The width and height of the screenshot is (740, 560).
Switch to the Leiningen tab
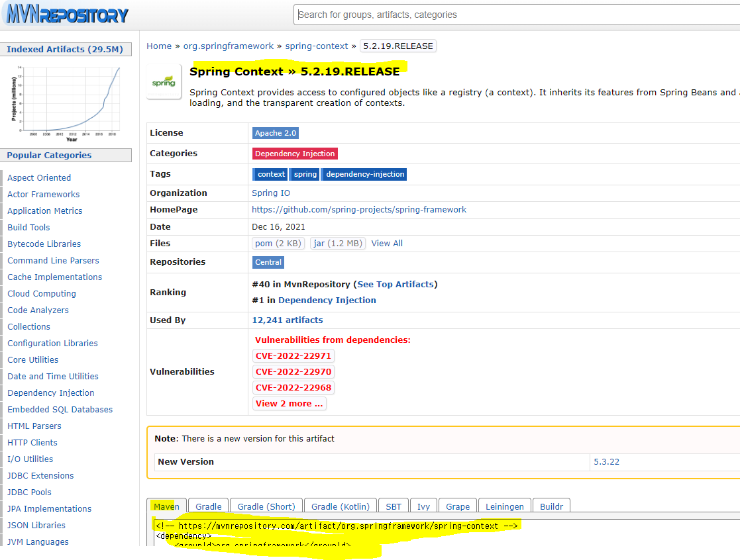[505, 507]
